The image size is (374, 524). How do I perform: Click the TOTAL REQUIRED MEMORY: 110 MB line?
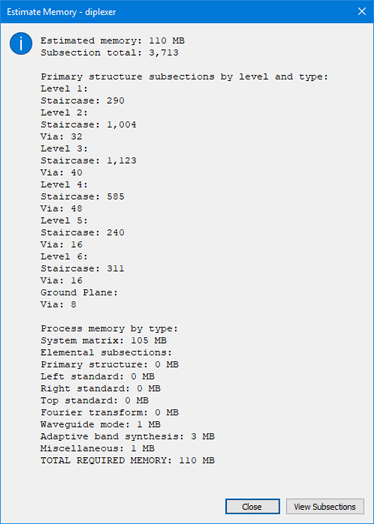pyautogui.click(x=128, y=461)
